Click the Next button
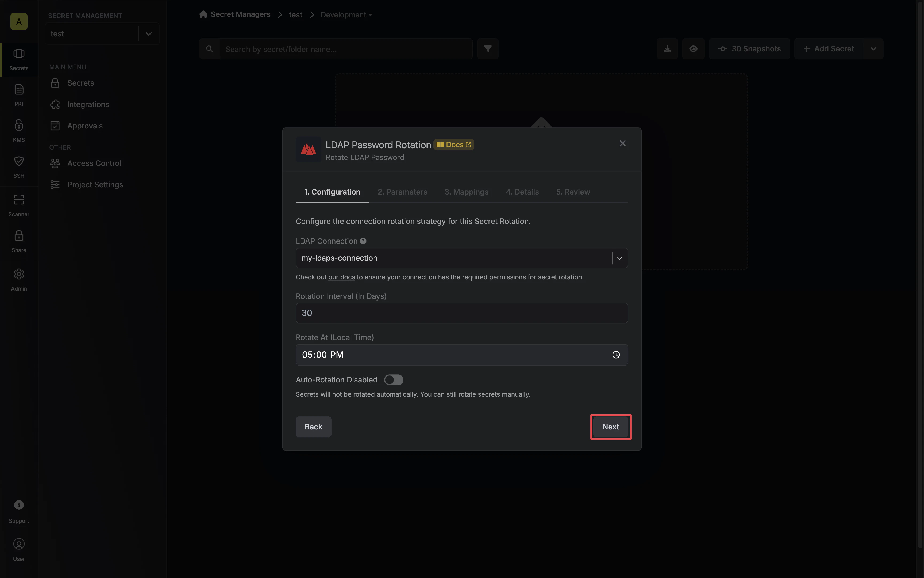The image size is (924, 578). point(611,427)
